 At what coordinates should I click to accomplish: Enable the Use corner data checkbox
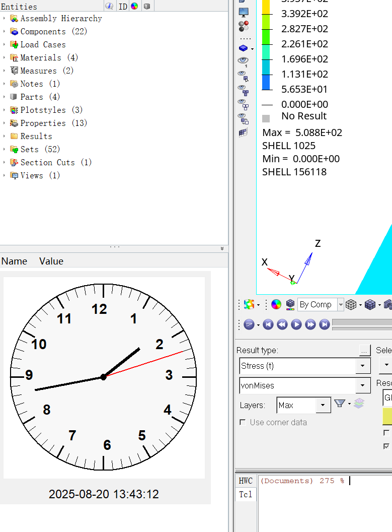243,422
